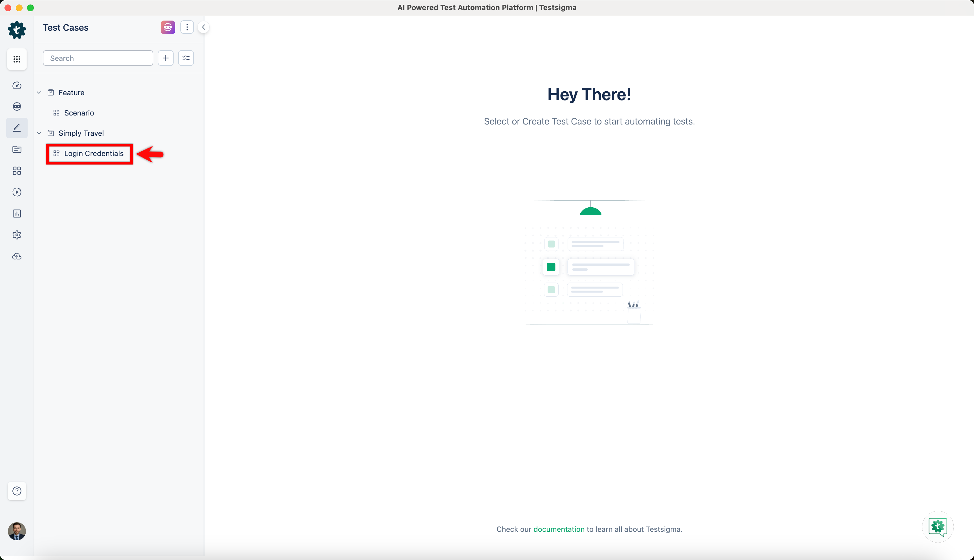
Task: Select the Elements grid icon in sidebar
Action: 17,171
